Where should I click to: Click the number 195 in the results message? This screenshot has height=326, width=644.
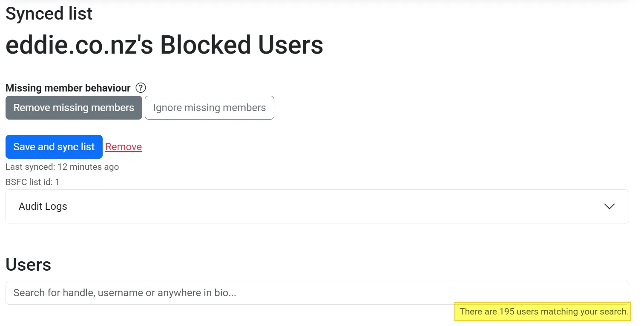coord(507,312)
